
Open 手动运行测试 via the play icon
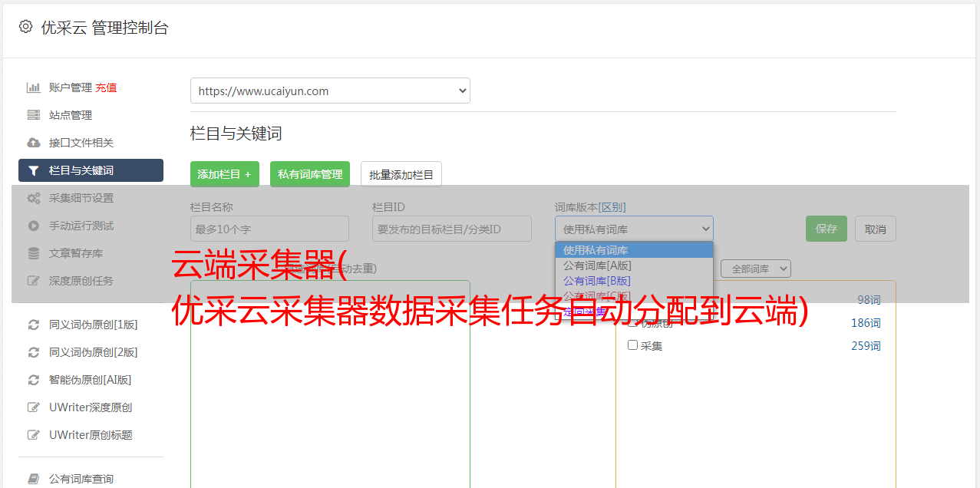(x=33, y=226)
